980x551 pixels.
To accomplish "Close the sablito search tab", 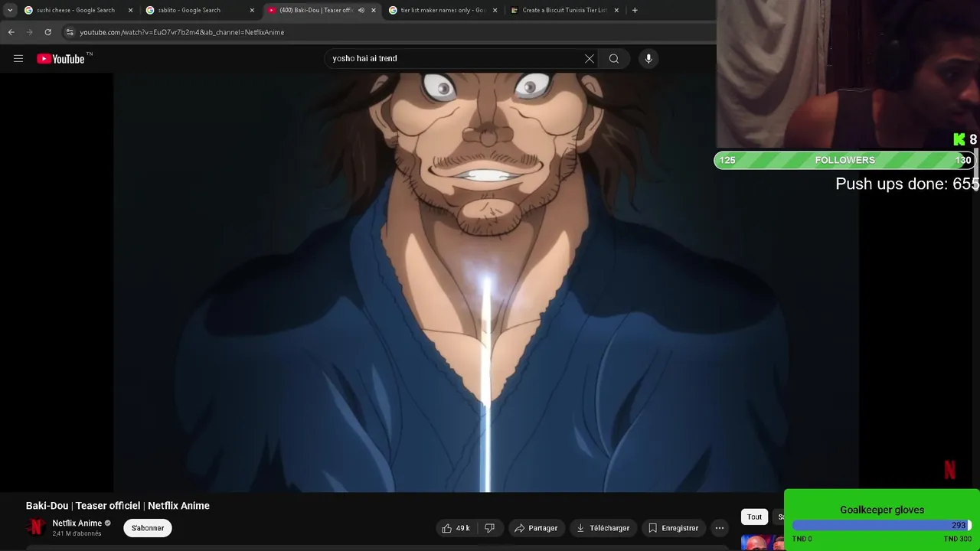I will coord(252,10).
